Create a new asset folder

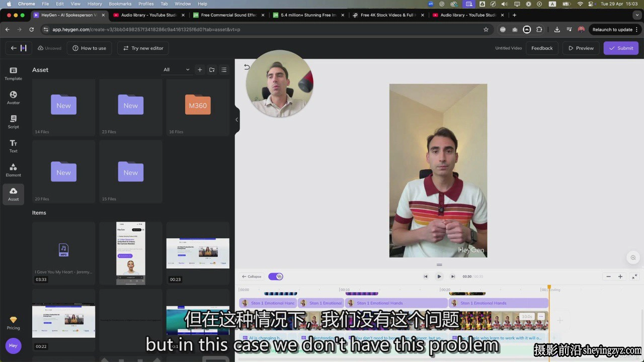click(x=212, y=70)
